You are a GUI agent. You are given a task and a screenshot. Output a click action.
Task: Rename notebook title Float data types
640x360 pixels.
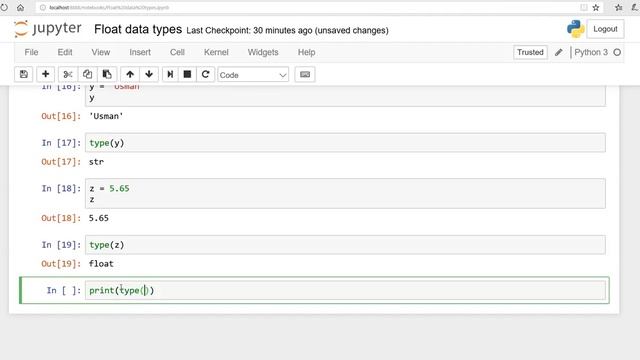[138, 29]
